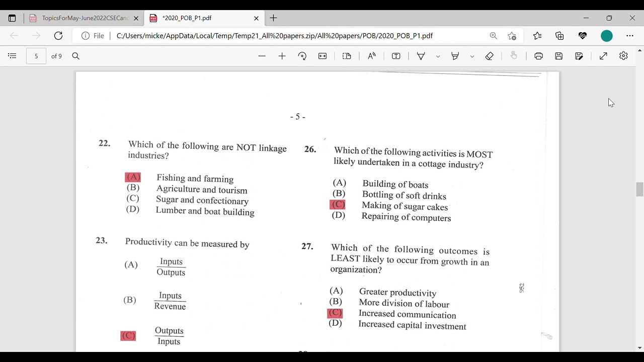644x362 pixels.
Task: Click the address bar file path
Action: coord(275,36)
